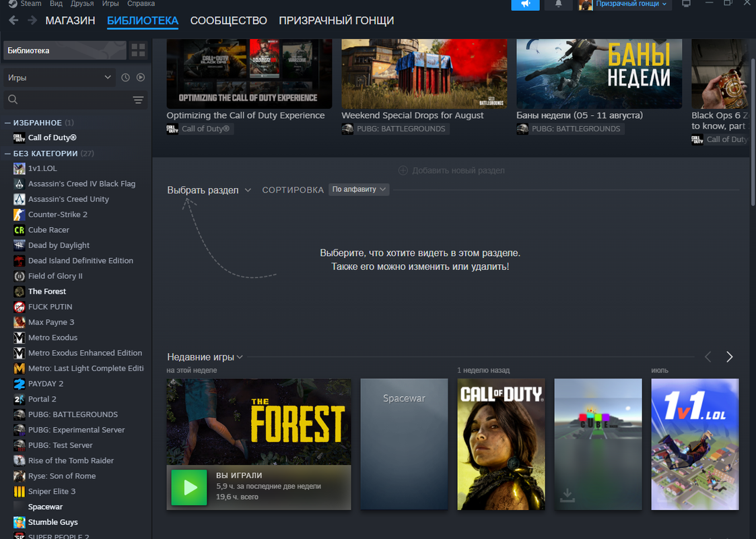Click the Библиотека home button
The image size is (756, 539).
(x=65, y=50)
